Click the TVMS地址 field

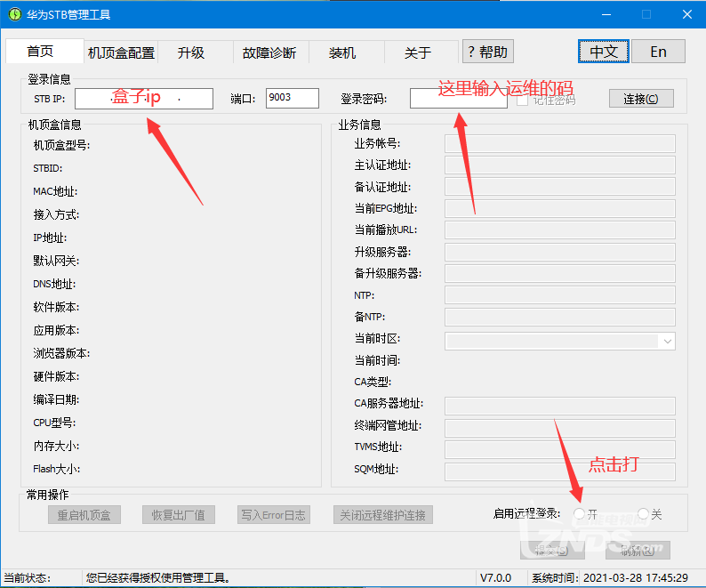point(559,449)
